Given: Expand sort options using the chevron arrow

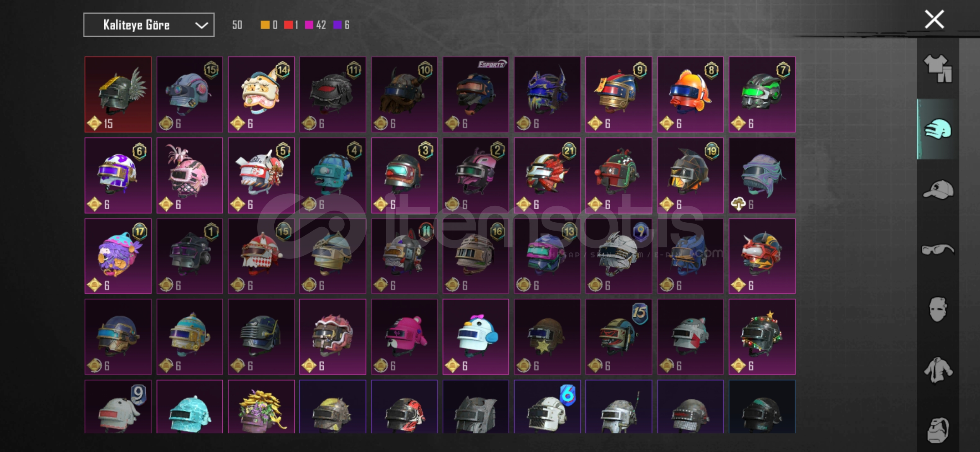Looking at the screenshot, I should pos(201,26).
